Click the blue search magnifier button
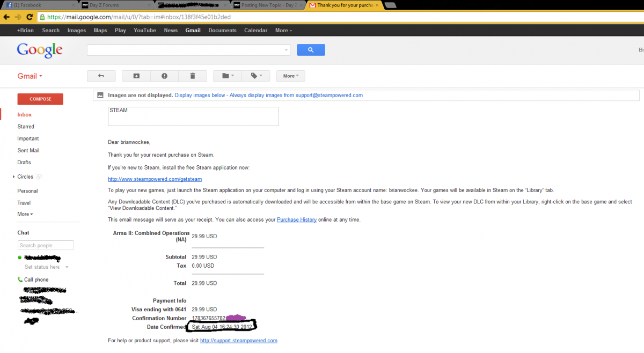Viewport: 644px width, 353px height. coord(310,50)
